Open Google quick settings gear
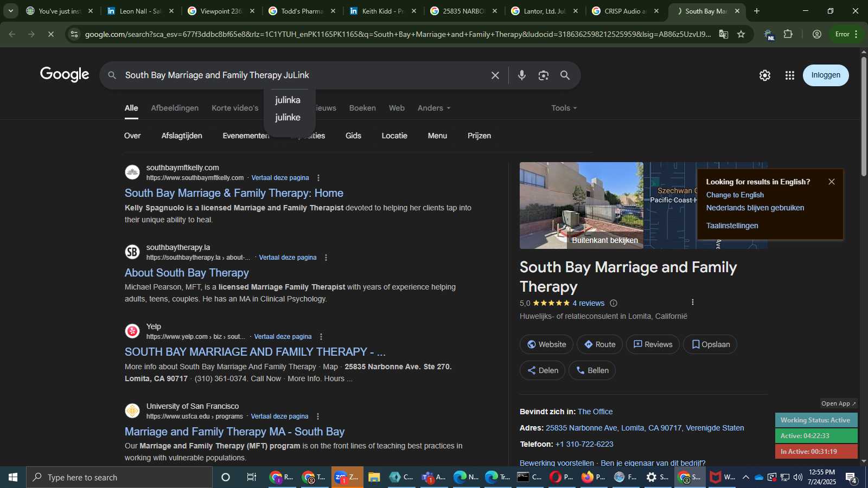Screen dimensions: 868x488 pyautogui.click(x=765, y=75)
